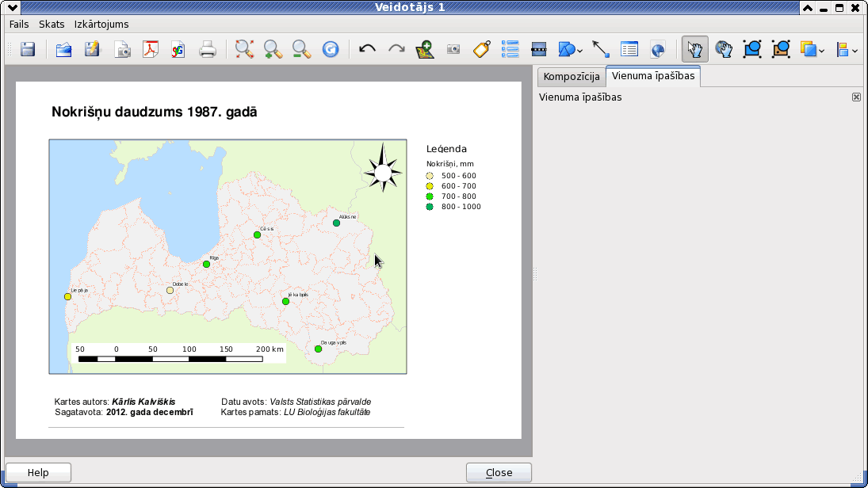The width and height of the screenshot is (868, 488).
Task: Select the Add legend tool
Action: click(510, 49)
